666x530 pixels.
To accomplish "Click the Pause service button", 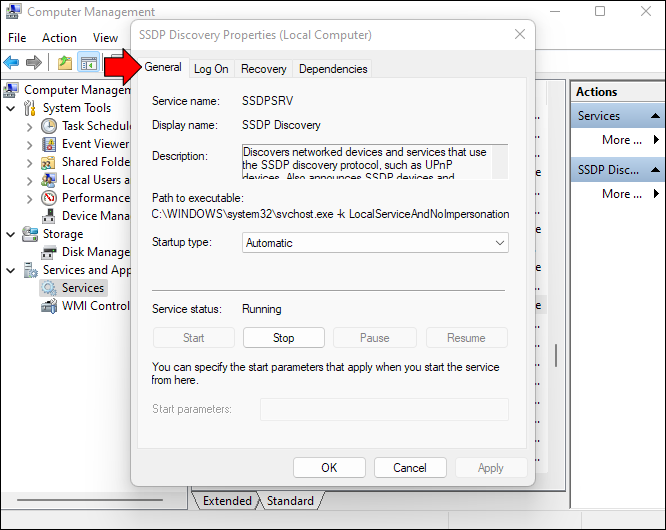I will pyautogui.click(x=375, y=338).
